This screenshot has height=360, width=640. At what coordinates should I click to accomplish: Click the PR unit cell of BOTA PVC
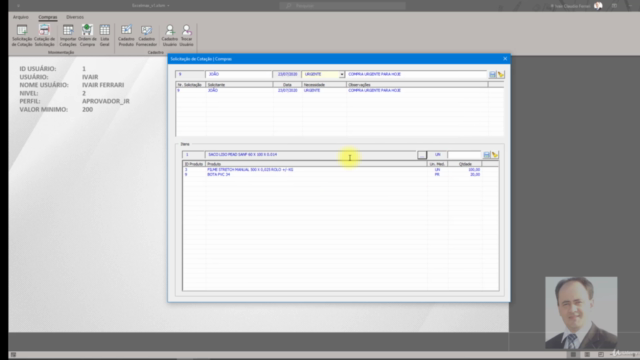tap(437, 174)
